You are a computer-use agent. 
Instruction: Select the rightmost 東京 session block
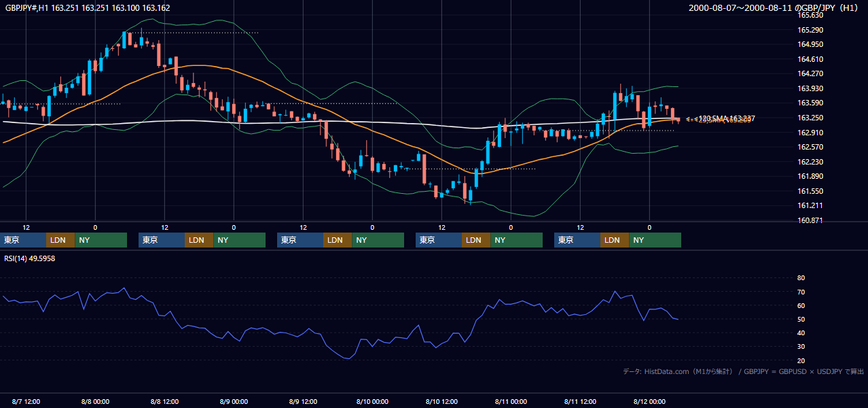point(577,240)
